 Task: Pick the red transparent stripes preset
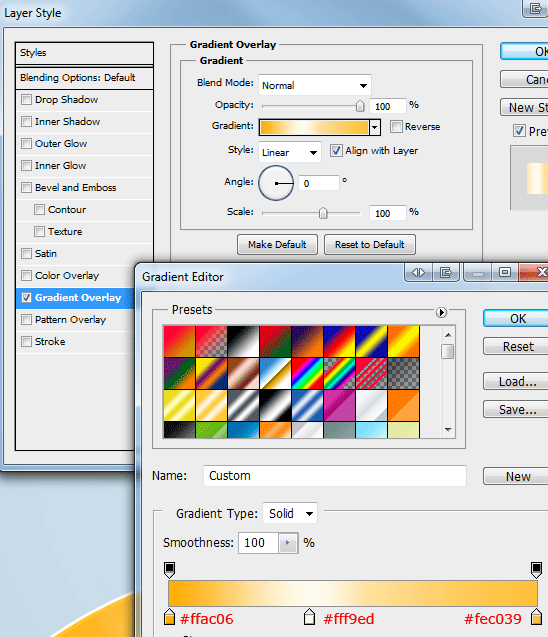pyautogui.click(x=371, y=373)
